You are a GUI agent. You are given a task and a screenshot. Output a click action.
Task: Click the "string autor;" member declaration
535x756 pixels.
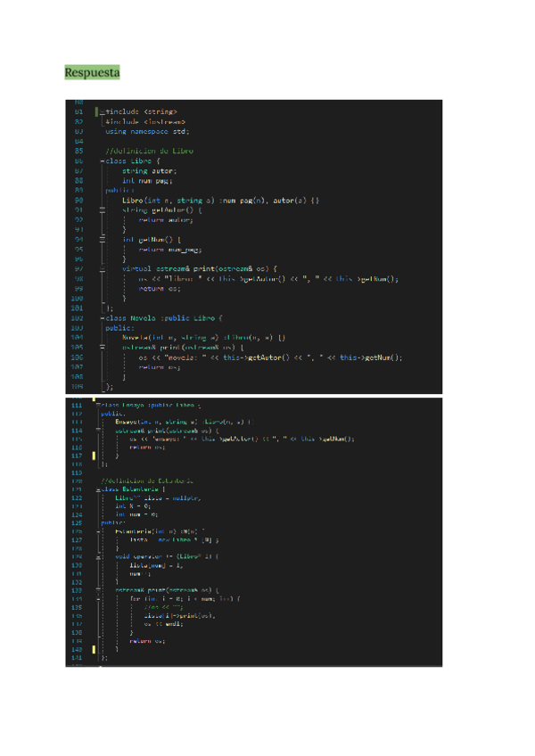150,170
